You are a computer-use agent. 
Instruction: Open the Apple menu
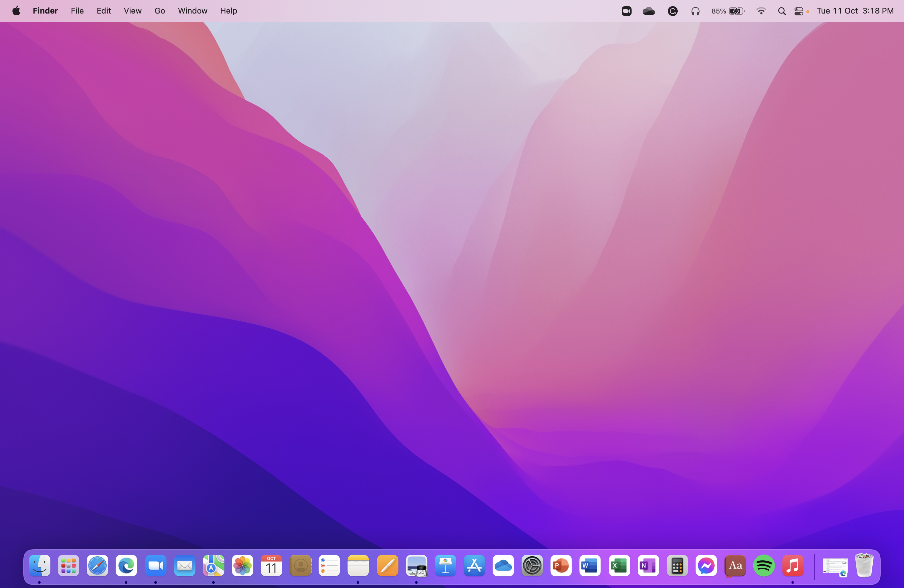[16, 11]
